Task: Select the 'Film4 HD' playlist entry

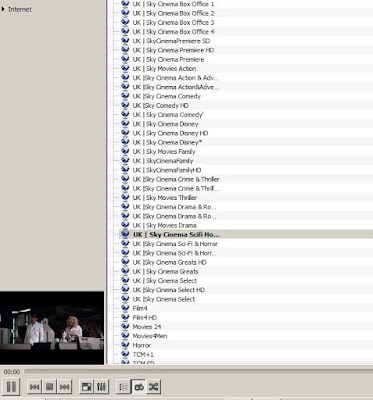Action: coord(145,317)
